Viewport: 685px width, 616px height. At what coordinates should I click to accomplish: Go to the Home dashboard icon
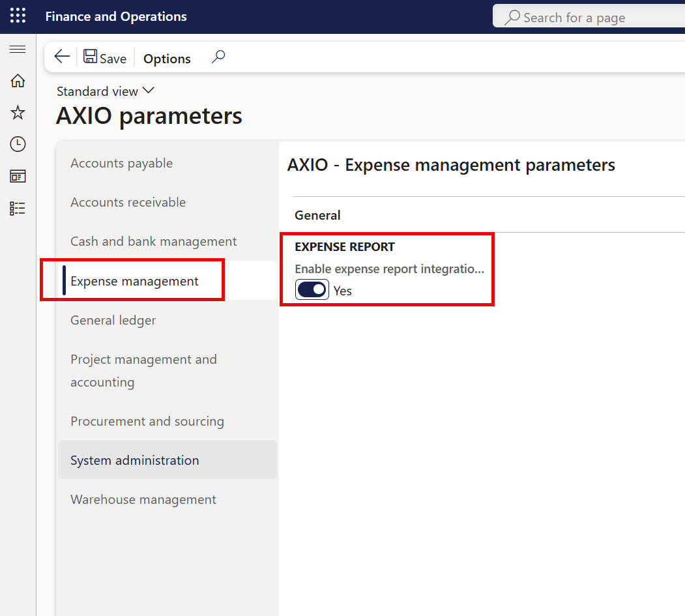pos(18,81)
